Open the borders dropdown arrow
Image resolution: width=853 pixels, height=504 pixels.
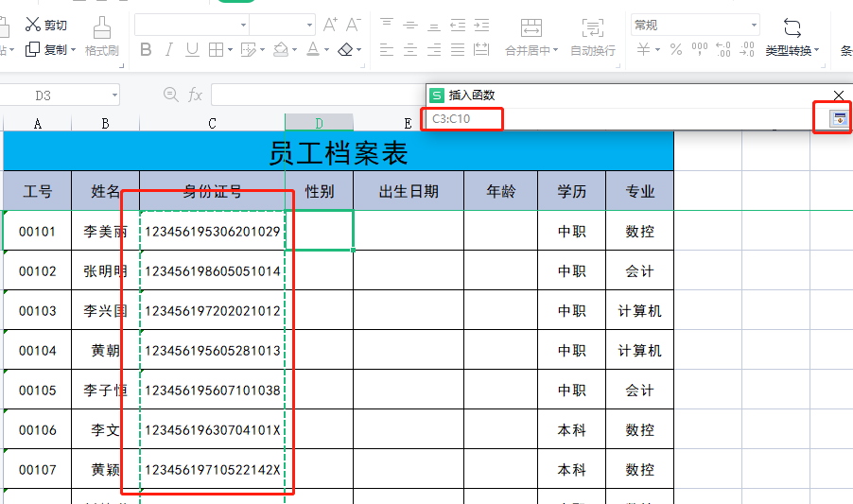click(230, 49)
